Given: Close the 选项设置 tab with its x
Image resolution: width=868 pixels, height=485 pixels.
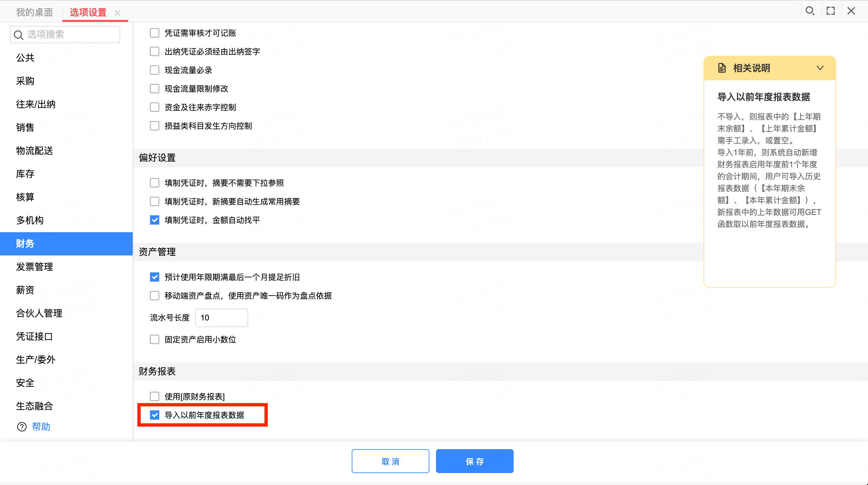Looking at the screenshot, I should (117, 13).
